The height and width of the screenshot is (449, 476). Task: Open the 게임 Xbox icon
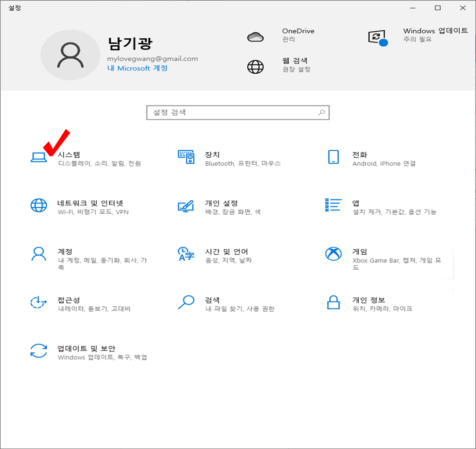click(x=334, y=253)
